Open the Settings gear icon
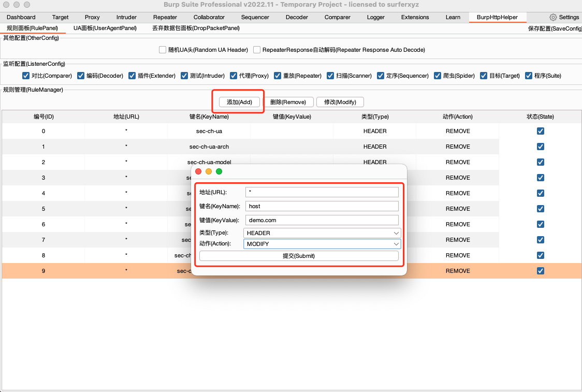The image size is (582, 392). [553, 17]
